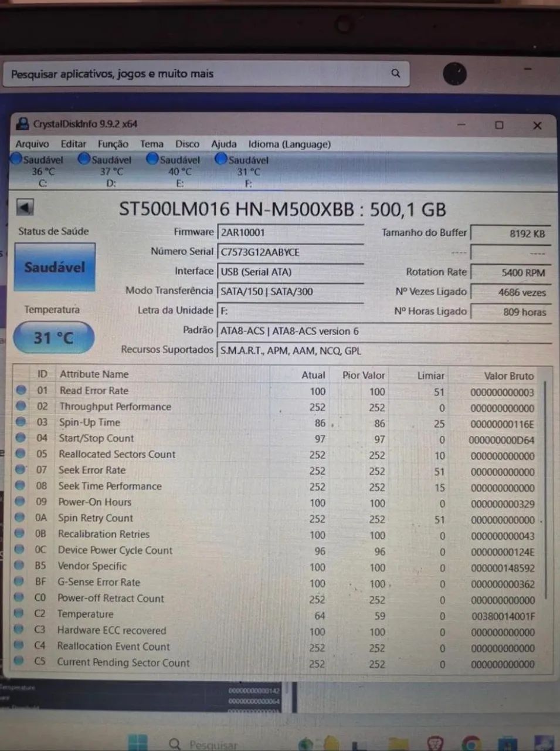
Task: Click the SMART attribute list scrollbar
Action: point(546,490)
